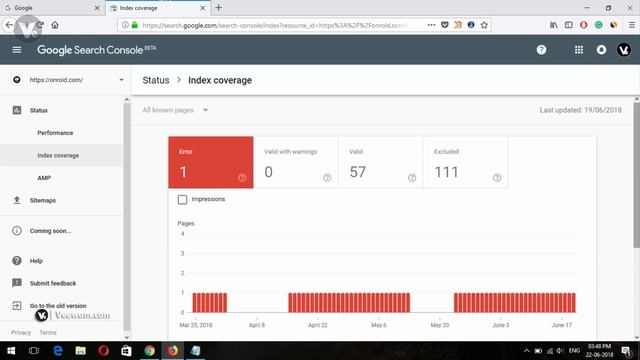Open the page actions three-dots menu
The image size is (640, 360).
(x=431, y=25)
